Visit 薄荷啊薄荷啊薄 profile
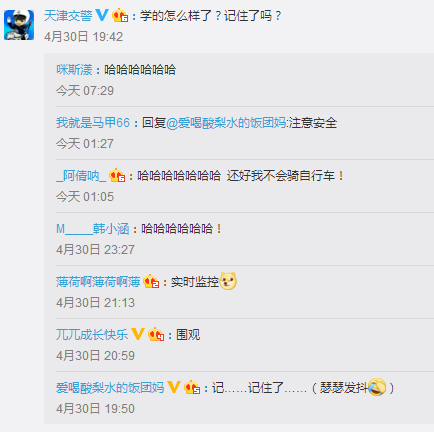Viewport: 434px width, 432px height. pyautogui.click(x=98, y=282)
